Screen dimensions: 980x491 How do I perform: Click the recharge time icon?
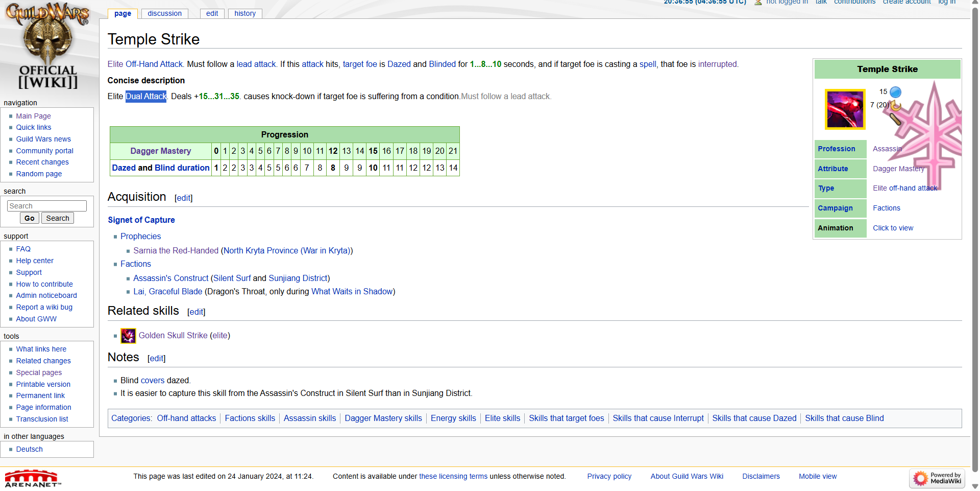click(896, 105)
